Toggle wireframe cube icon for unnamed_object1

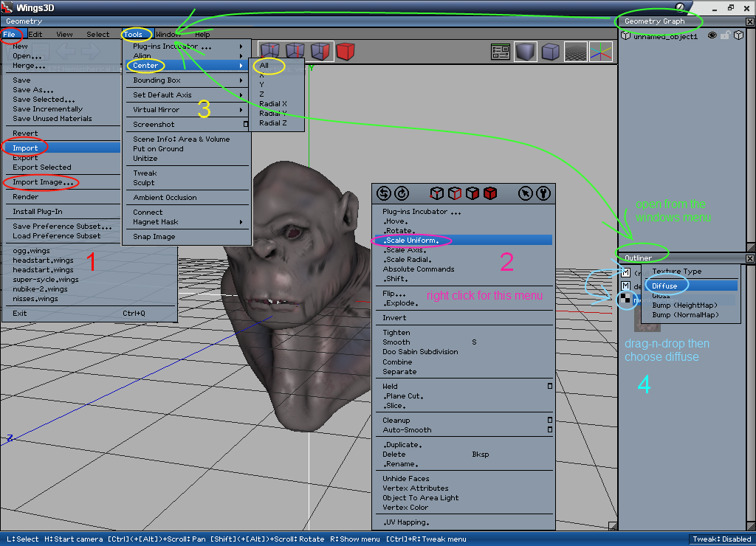(x=738, y=35)
